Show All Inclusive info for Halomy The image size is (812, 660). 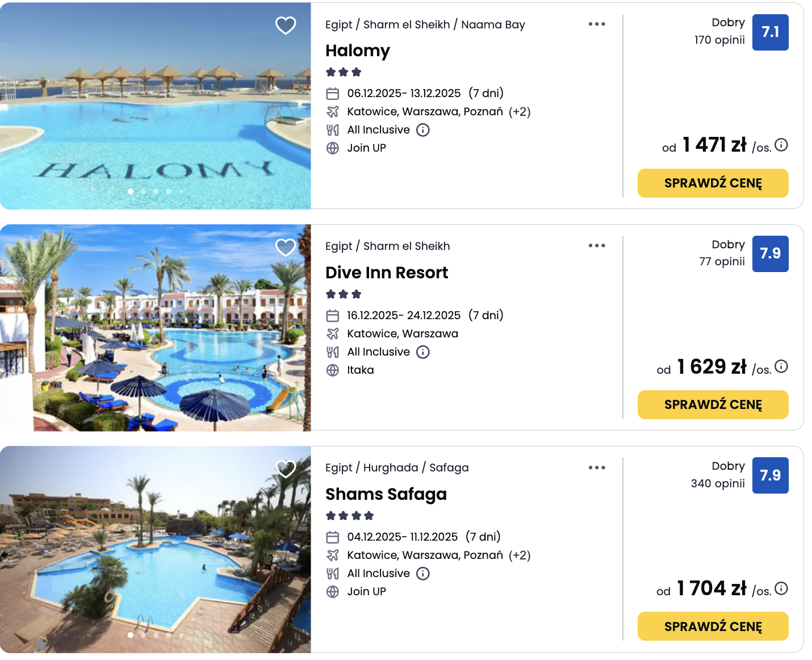point(423,130)
